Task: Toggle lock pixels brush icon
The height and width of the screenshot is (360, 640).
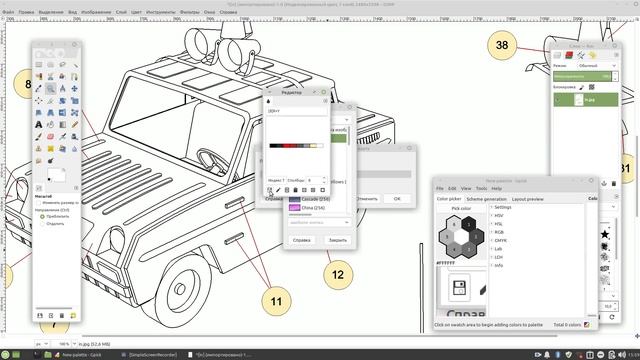Action: click(582, 87)
